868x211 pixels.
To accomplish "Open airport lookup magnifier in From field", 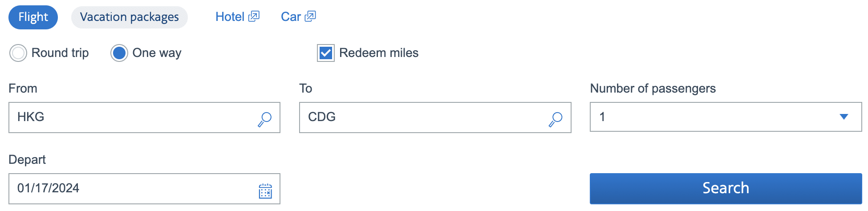I will [x=265, y=119].
